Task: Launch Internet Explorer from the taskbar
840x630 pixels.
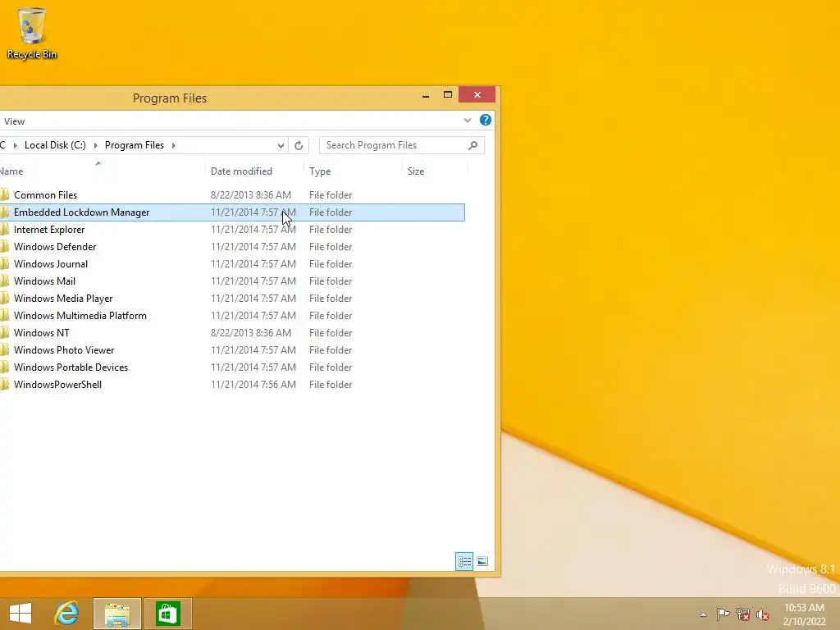Action: (67, 614)
